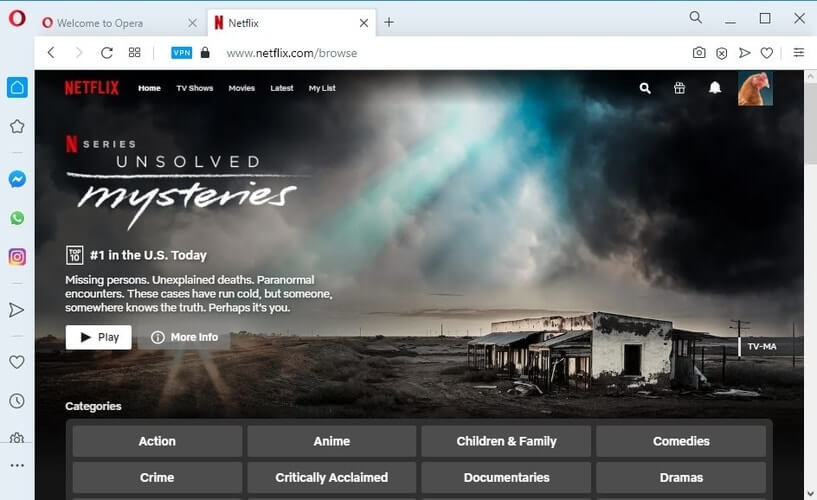Click the Netflix logo
The height and width of the screenshot is (500, 817).
click(92, 88)
